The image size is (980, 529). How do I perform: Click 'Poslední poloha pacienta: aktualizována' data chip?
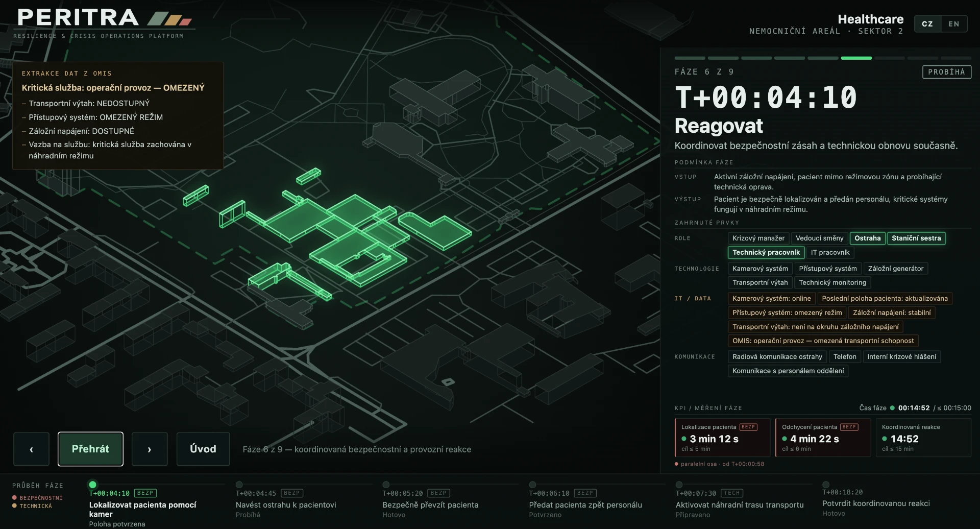tap(885, 299)
